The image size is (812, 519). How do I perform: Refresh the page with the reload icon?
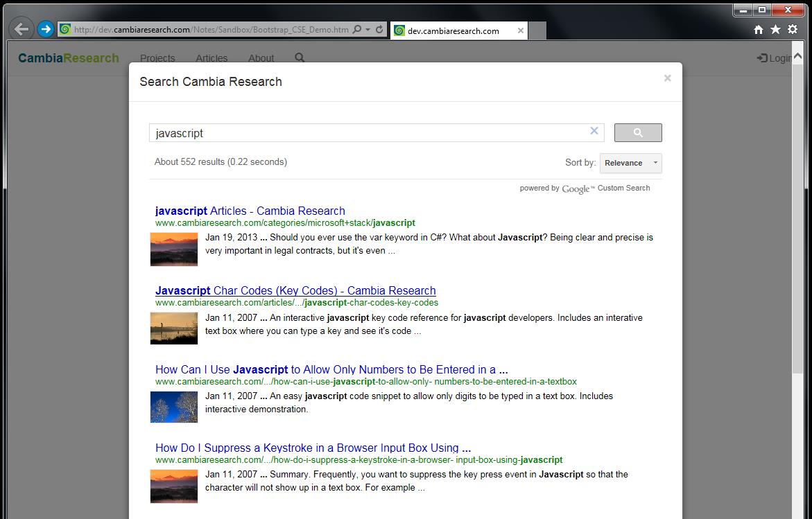[x=379, y=30]
